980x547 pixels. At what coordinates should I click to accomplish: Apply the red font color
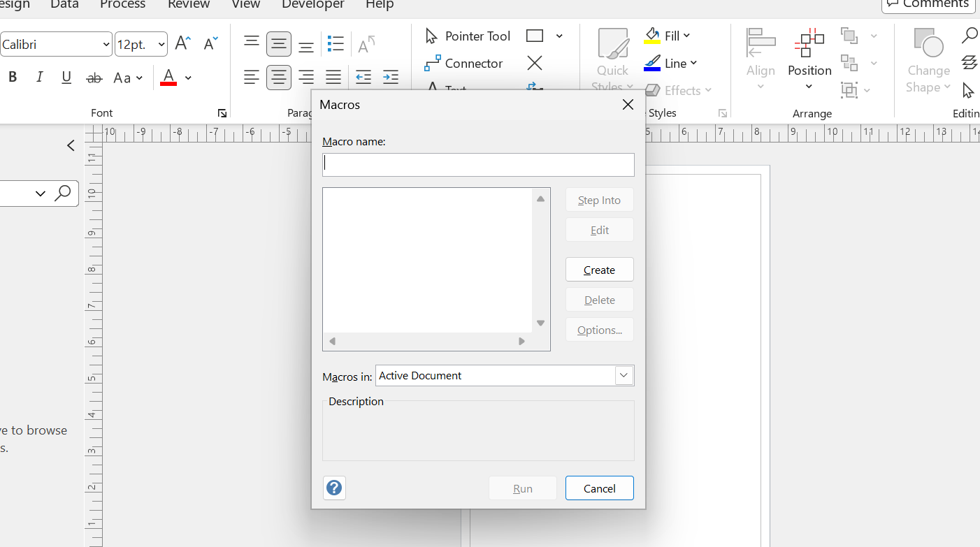tap(168, 78)
